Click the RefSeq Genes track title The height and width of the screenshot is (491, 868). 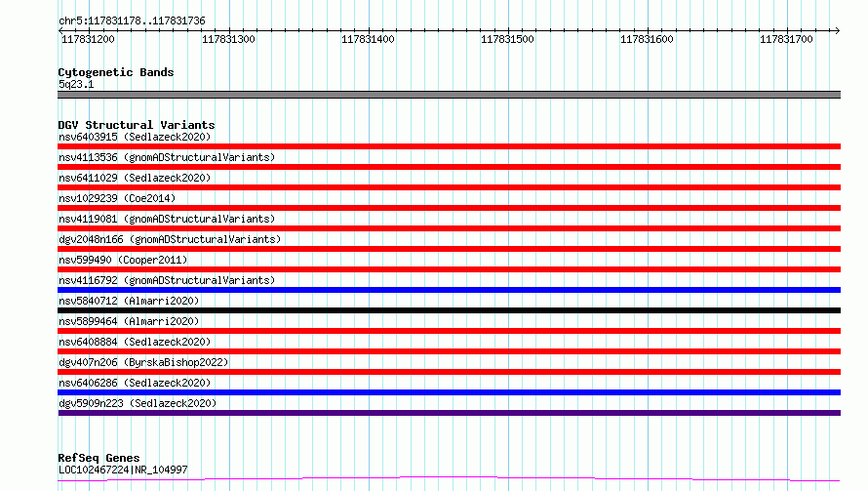(x=99, y=458)
